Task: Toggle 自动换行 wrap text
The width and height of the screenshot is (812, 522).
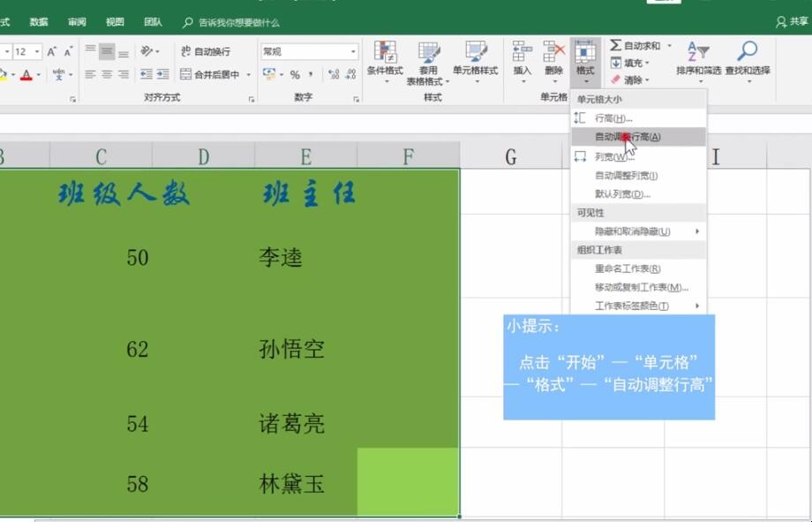Action: pos(206,52)
